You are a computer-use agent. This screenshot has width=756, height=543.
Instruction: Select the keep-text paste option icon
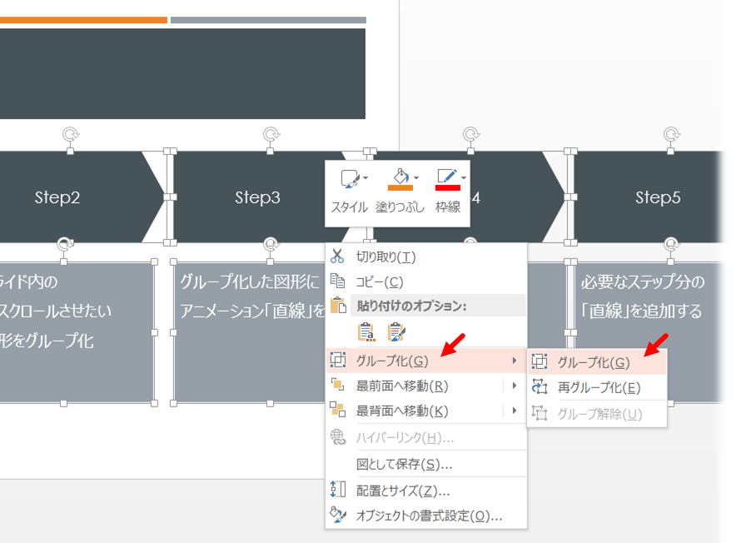pos(366,331)
